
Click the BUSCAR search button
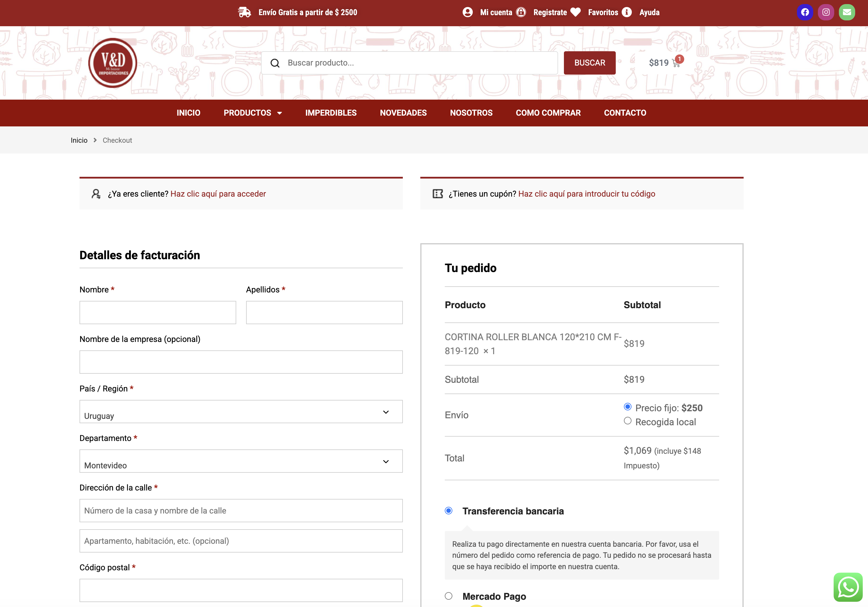pos(590,63)
